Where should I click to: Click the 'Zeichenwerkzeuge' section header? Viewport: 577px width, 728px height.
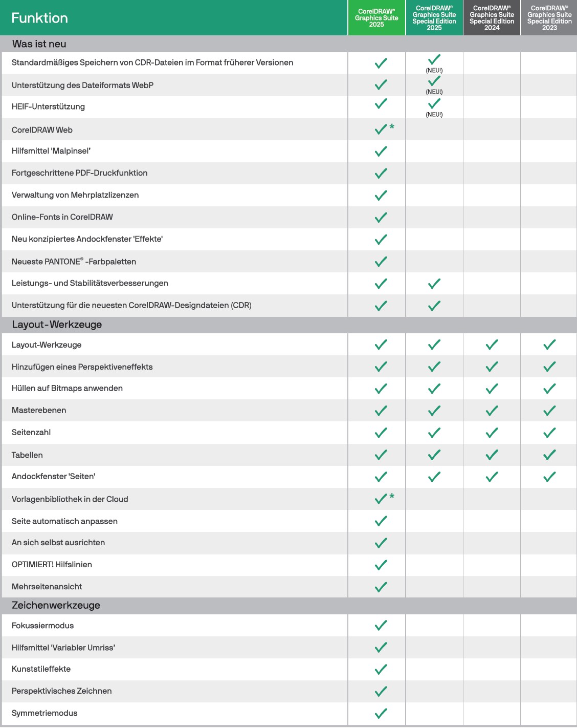point(56,605)
